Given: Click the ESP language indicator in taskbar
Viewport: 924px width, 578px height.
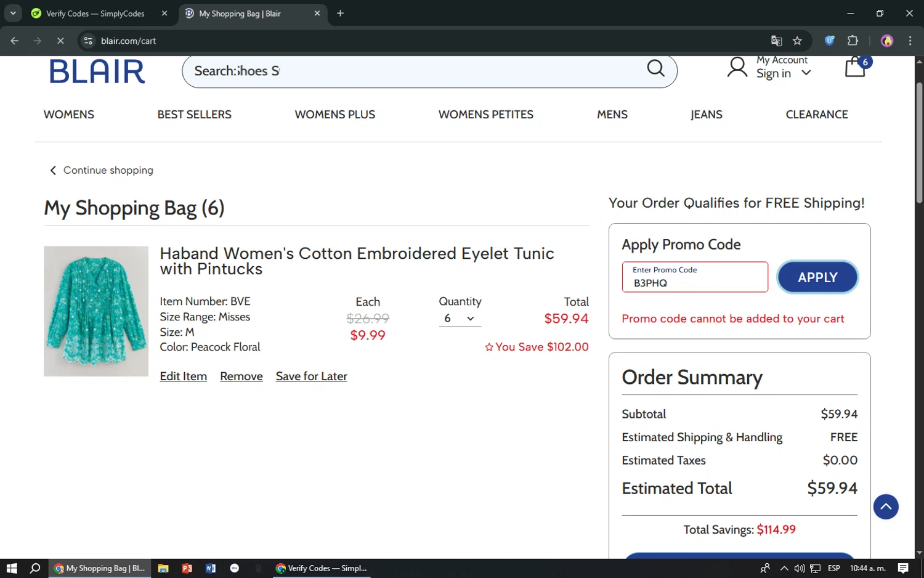Looking at the screenshot, I should [834, 568].
